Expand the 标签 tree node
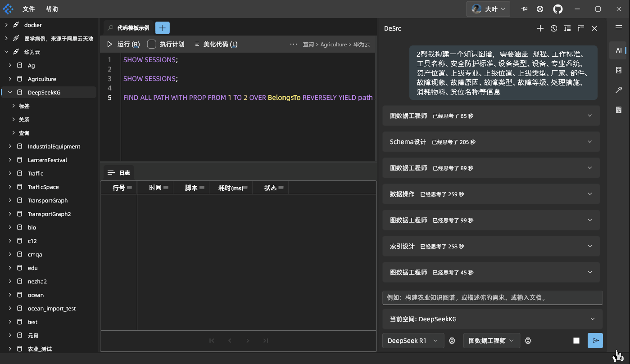 click(14, 106)
